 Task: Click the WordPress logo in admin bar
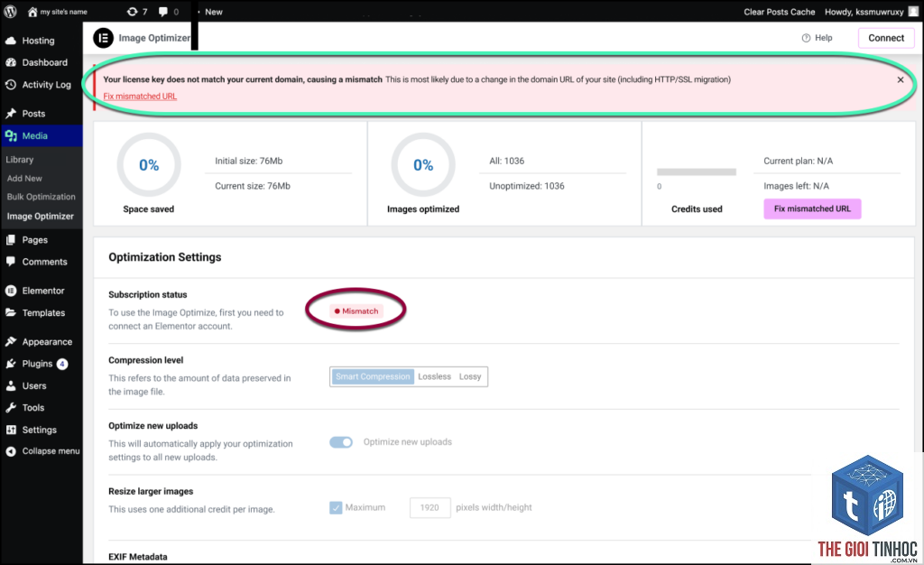[10, 11]
